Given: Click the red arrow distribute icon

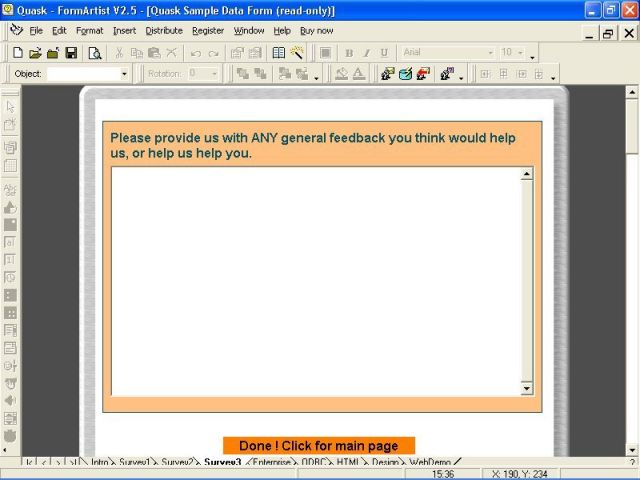Looking at the screenshot, I should (x=423, y=74).
